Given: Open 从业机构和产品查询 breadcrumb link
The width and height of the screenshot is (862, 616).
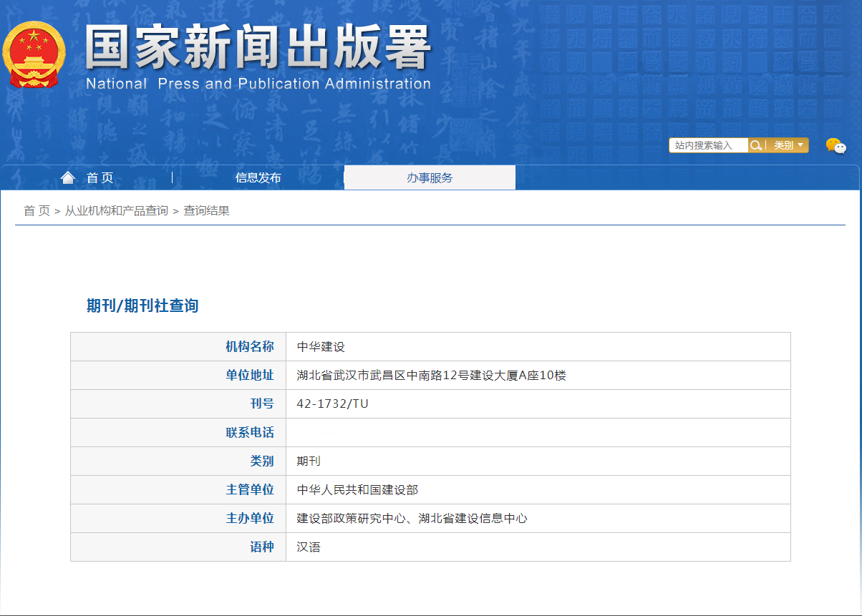Looking at the screenshot, I should (x=117, y=210).
